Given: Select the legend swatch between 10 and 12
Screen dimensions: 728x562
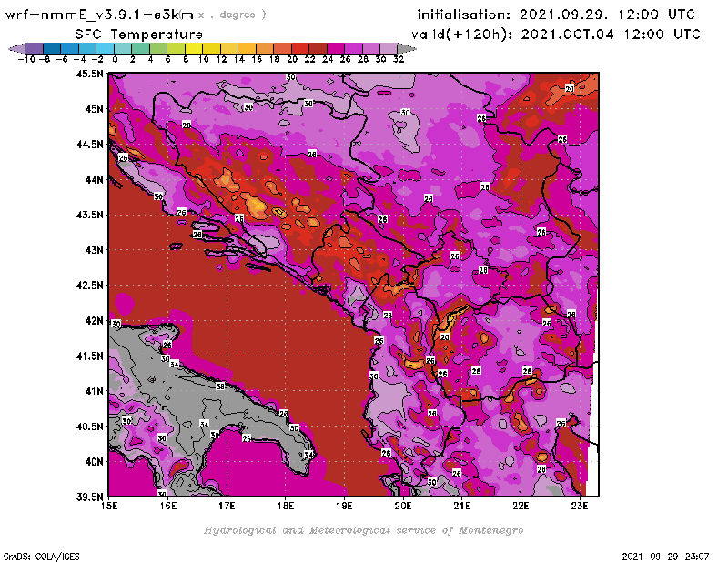Looking at the screenshot, I should pyautogui.click(x=211, y=49).
